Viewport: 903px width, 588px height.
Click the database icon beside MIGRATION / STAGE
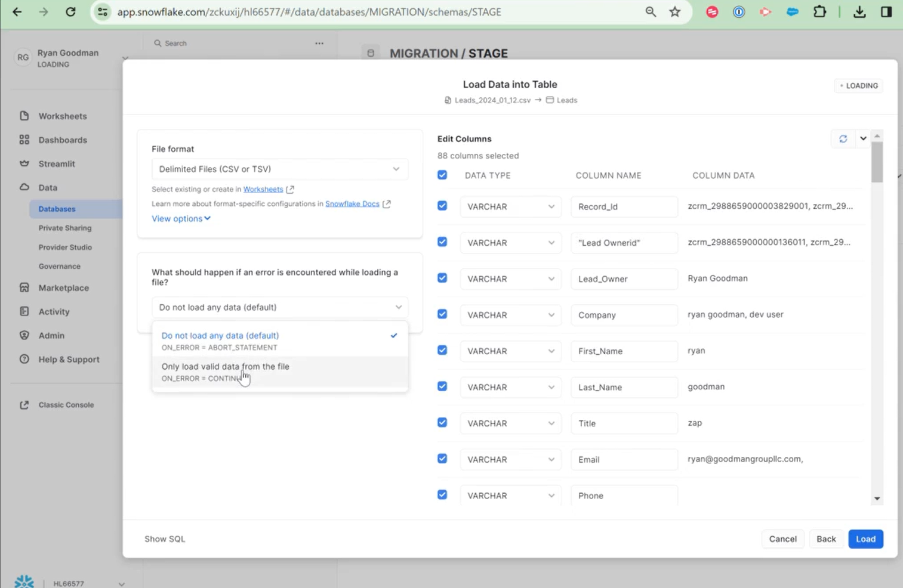[x=371, y=53]
